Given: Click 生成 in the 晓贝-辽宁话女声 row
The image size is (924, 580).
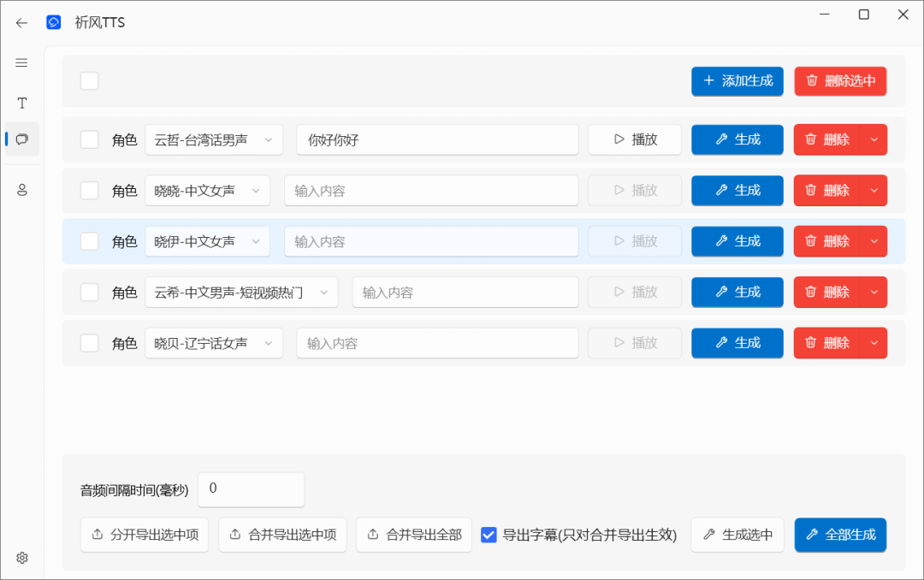Looking at the screenshot, I should coord(737,342).
